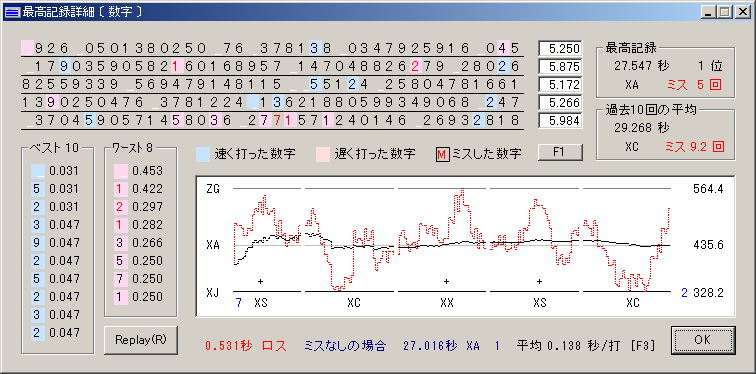Click the pink 2 swatch in ワースト 8
Screen dimensions: 756x374
[x=121, y=207]
